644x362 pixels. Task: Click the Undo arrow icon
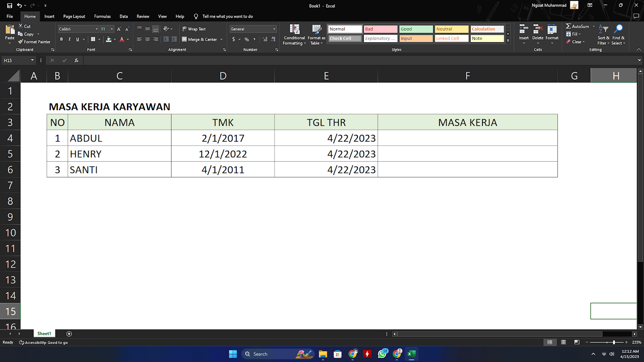(19, 6)
